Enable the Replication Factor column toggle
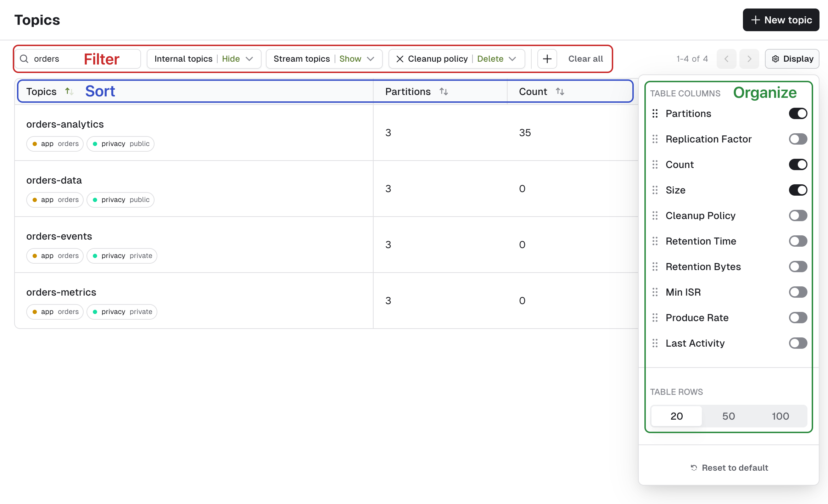 [798, 139]
